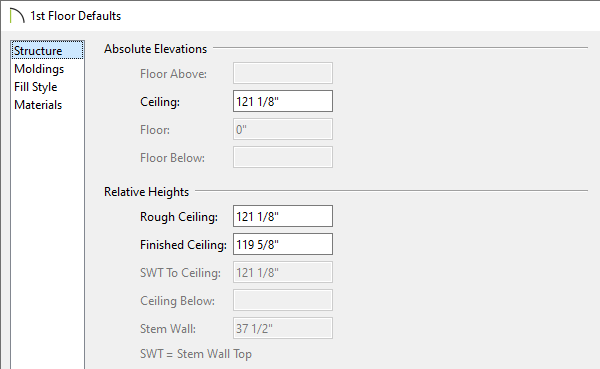This screenshot has height=369, width=600.
Task: Switch to the Fill Style panel
Action: (36, 87)
